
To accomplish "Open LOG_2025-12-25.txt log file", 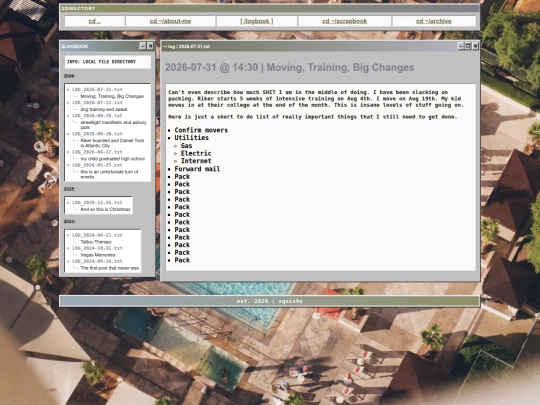I will (97, 202).
